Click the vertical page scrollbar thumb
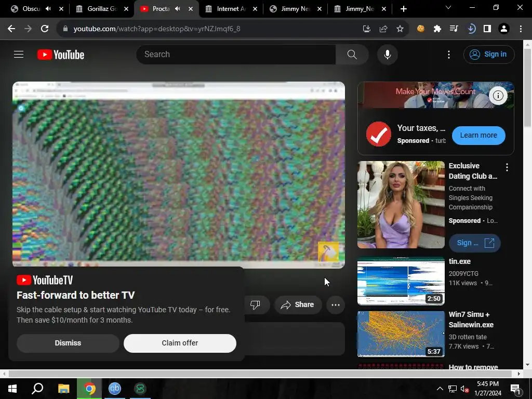 pyautogui.click(x=527, y=88)
